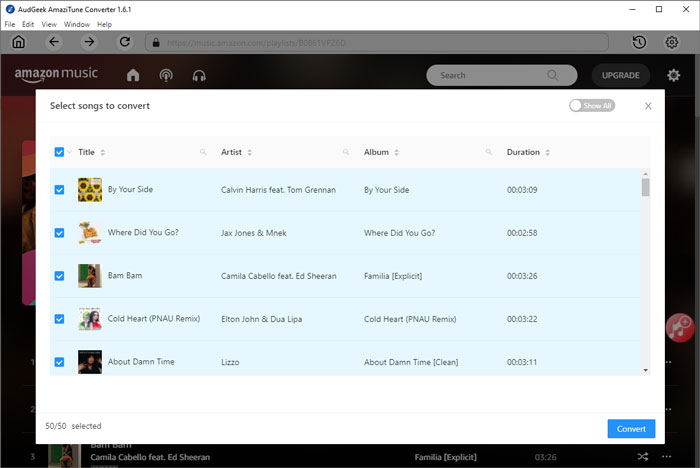Click the song list scrollbar thumb
This screenshot has width=700, height=468.
click(x=646, y=187)
